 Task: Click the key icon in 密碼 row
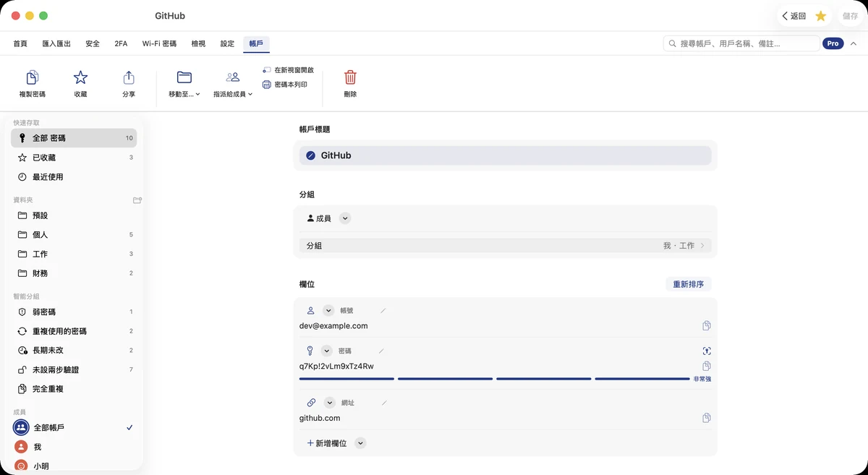tap(311, 351)
